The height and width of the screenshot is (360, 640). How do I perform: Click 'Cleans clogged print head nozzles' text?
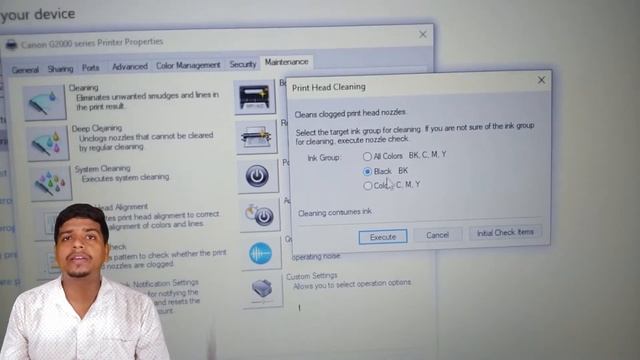coord(350,113)
